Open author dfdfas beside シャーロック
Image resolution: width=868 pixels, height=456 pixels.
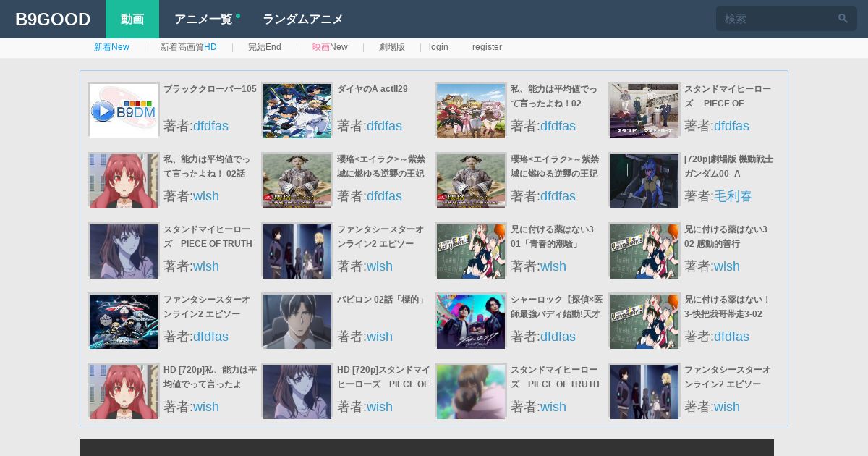558,337
